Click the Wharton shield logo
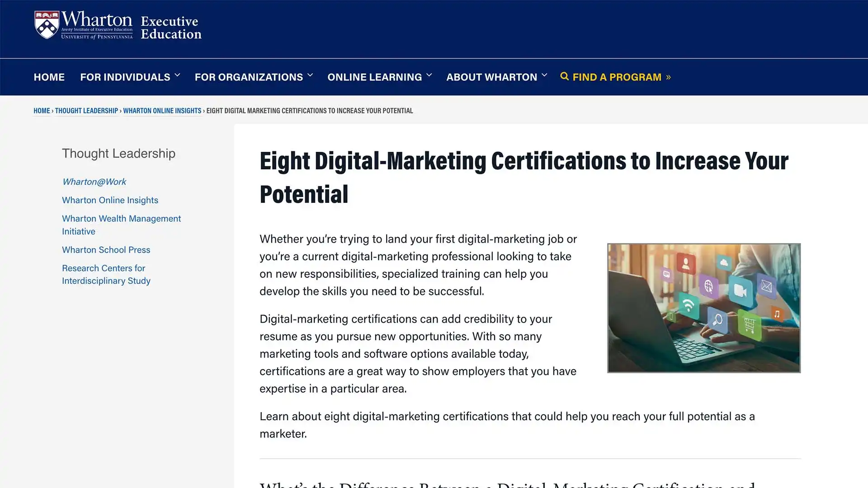 click(x=47, y=25)
